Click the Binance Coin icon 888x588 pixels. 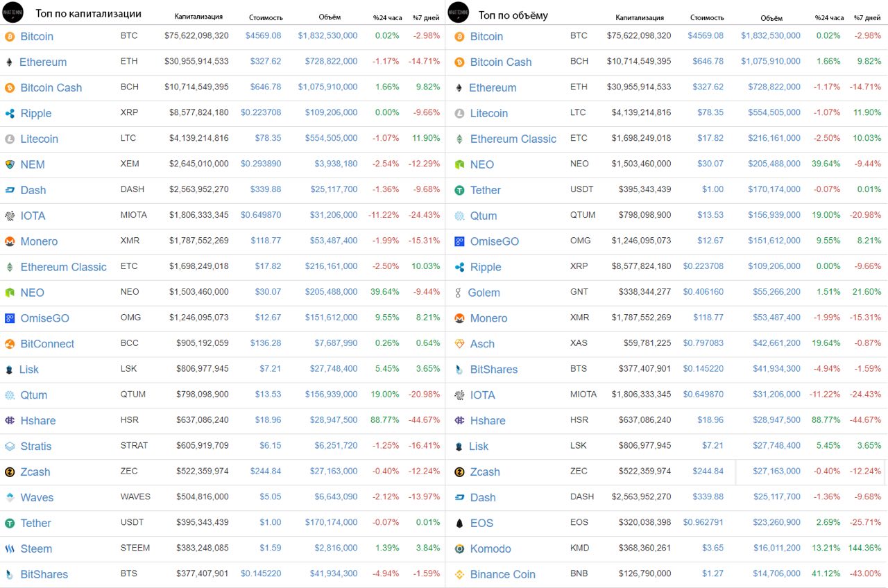pyautogui.click(x=459, y=575)
